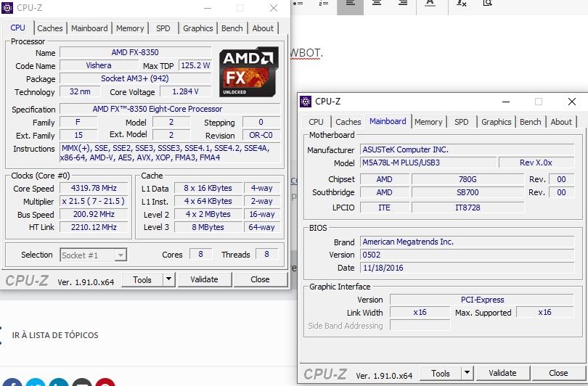588x386 pixels.
Task: Clear text formatting in the editor toolbar
Action: pos(461,3)
